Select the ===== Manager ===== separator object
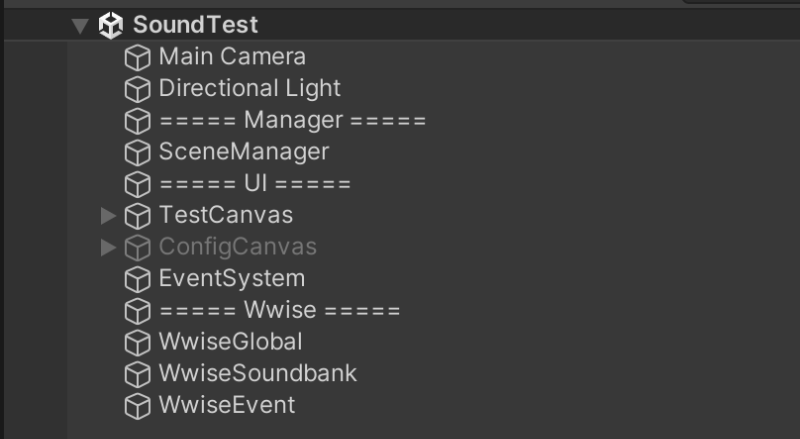The image size is (800, 439). pyautogui.click(x=292, y=121)
